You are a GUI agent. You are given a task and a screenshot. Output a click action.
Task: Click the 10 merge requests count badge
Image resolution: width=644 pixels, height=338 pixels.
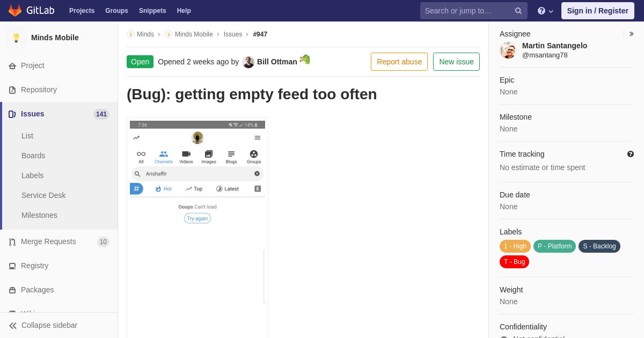104,242
